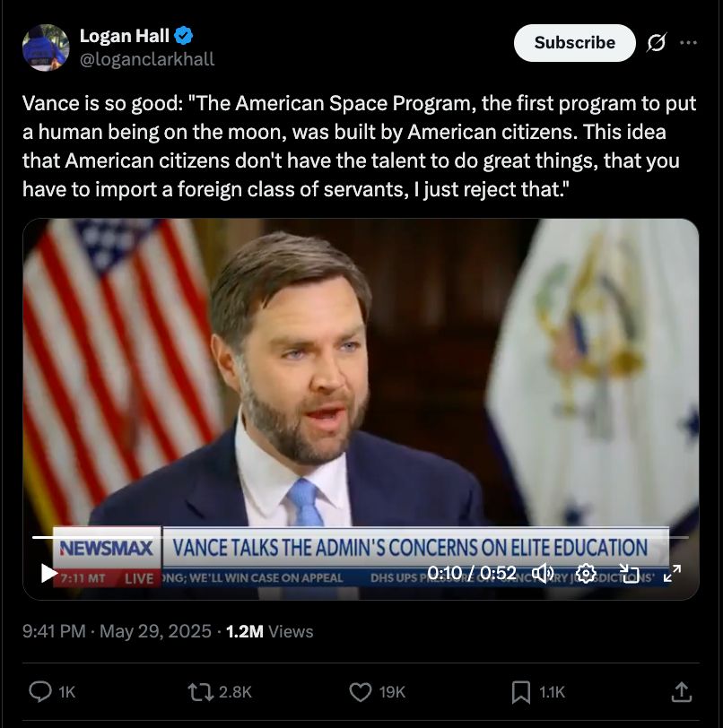This screenshot has height=728, width=723.
Task: Expand the video to fullscreen
Action: (671, 573)
